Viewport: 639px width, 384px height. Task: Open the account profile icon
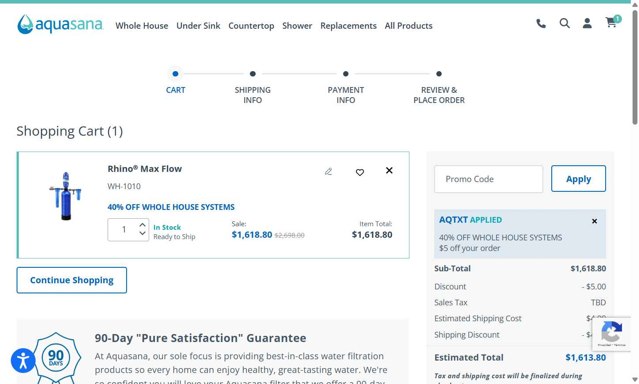[587, 23]
